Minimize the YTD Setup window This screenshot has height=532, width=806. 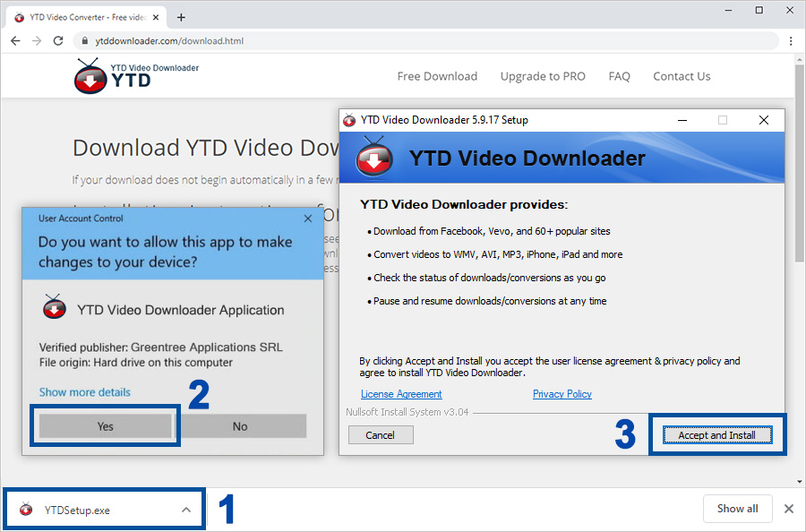click(x=682, y=120)
